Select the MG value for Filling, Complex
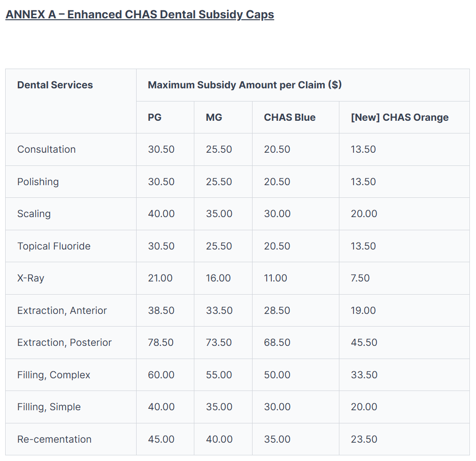 219,375
